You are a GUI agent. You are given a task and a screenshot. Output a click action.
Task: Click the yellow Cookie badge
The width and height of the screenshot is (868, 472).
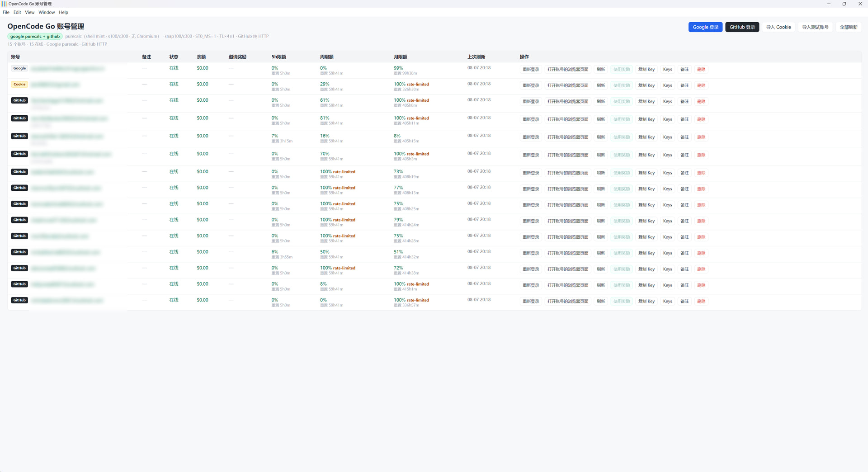pos(19,84)
